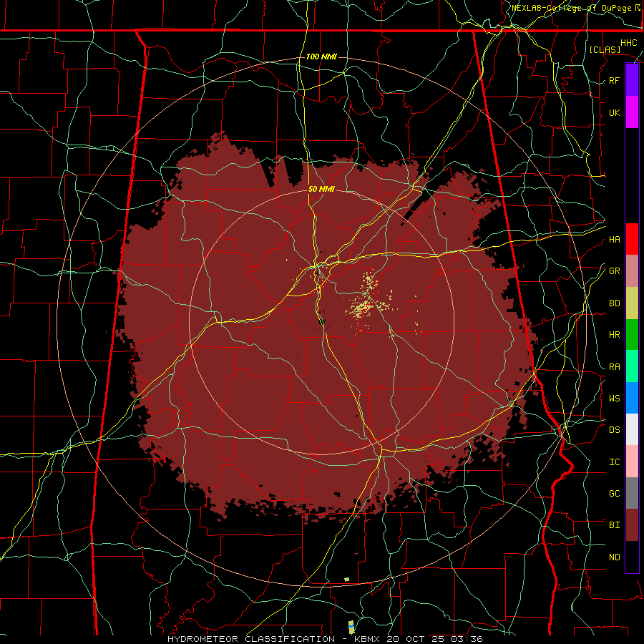This screenshot has height=644, width=644.
Task: Pick the RA mint green legend swatch
Action: [x=632, y=366]
